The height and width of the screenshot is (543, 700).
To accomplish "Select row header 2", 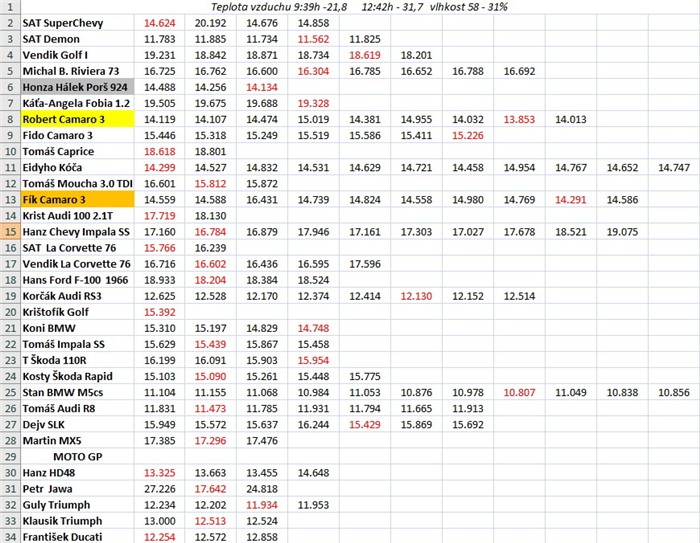I will (x=10, y=23).
